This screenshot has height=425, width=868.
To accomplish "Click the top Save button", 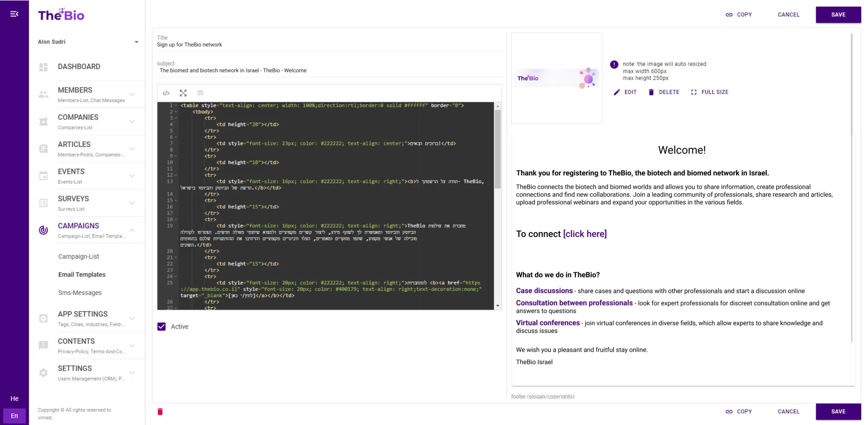I will click(x=838, y=15).
